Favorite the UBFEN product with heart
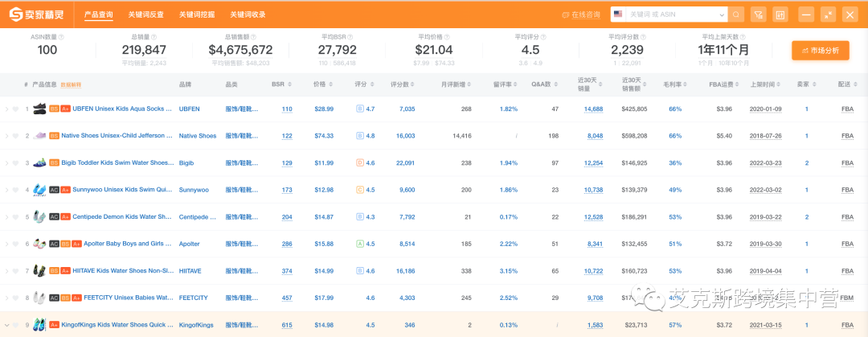Screen dimensions: 868x337 (x=15, y=109)
